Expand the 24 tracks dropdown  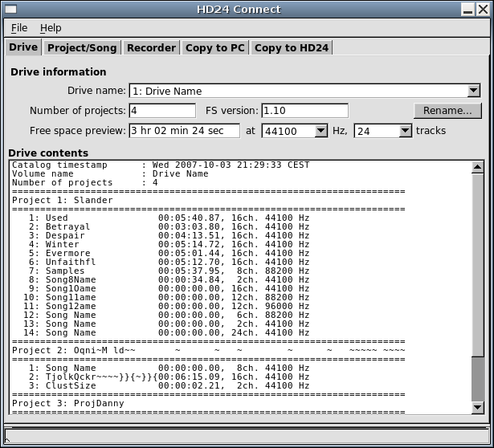click(x=405, y=130)
